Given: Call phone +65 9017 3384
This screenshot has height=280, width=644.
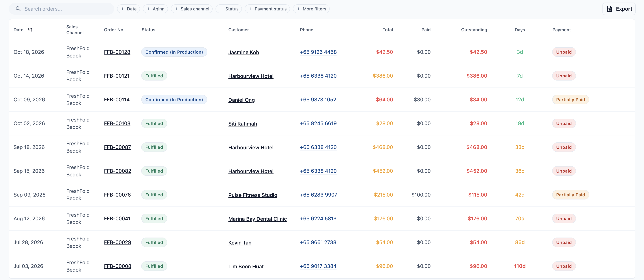Looking at the screenshot, I should click(x=318, y=266).
